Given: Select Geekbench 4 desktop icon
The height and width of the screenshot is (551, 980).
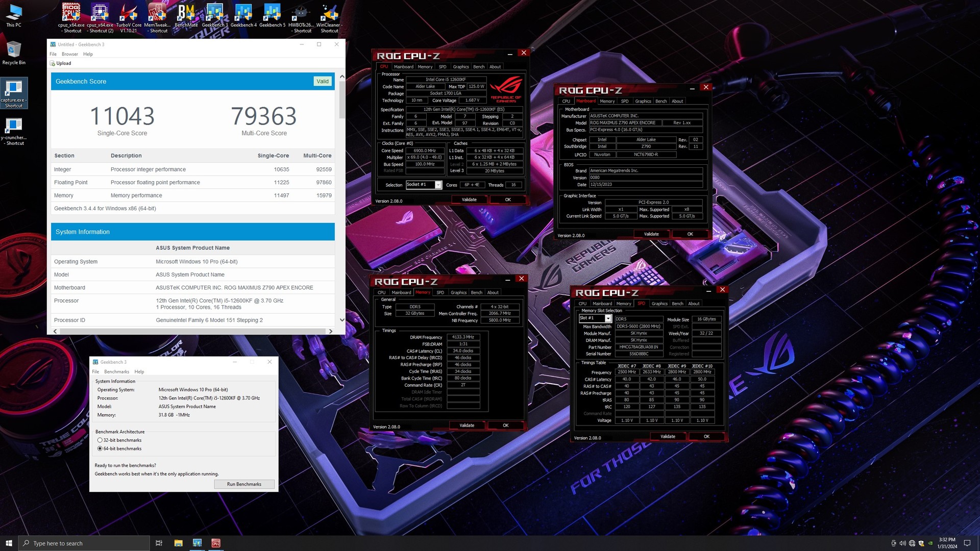Looking at the screenshot, I should click(243, 15).
